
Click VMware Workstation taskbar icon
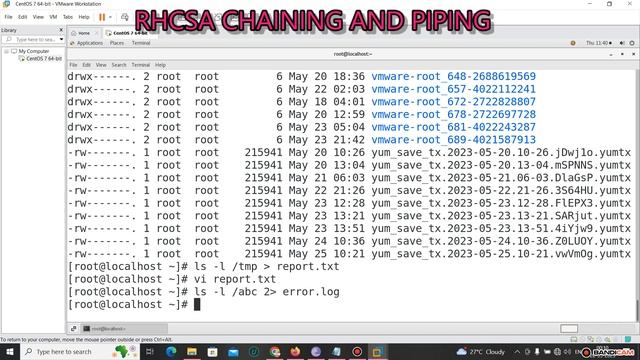pos(378,351)
